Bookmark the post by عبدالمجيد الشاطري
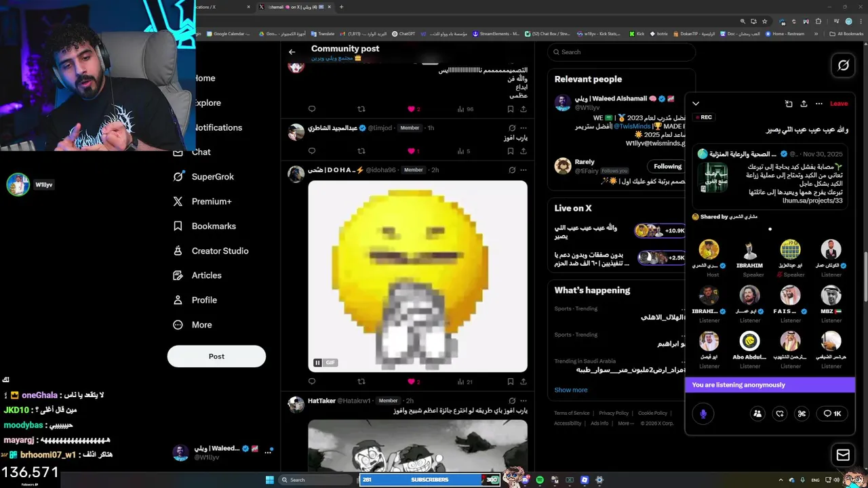The height and width of the screenshot is (488, 868). click(x=511, y=151)
